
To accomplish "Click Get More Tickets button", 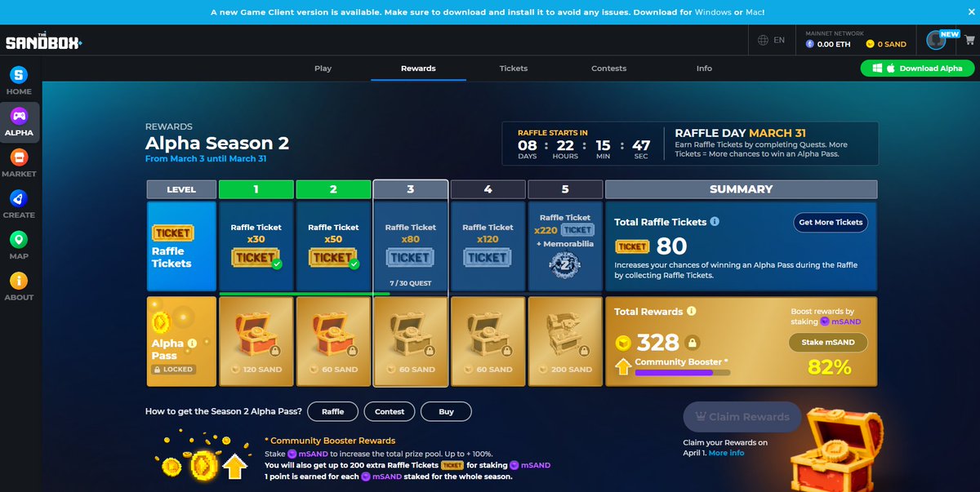I will pyautogui.click(x=831, y=223).
